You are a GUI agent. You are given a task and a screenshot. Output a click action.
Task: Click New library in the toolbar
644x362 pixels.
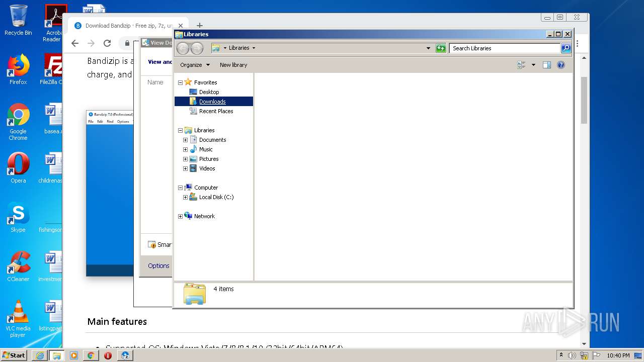pos(233,65)
